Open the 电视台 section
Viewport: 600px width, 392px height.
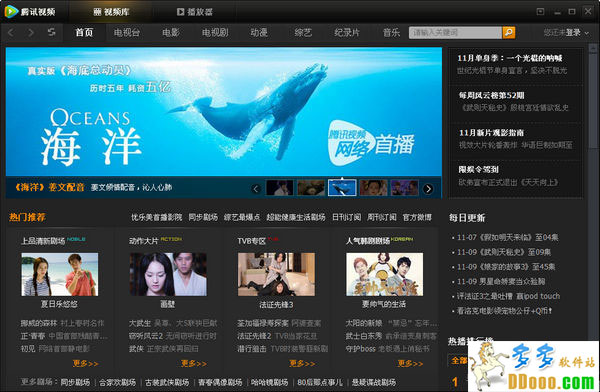127,33
